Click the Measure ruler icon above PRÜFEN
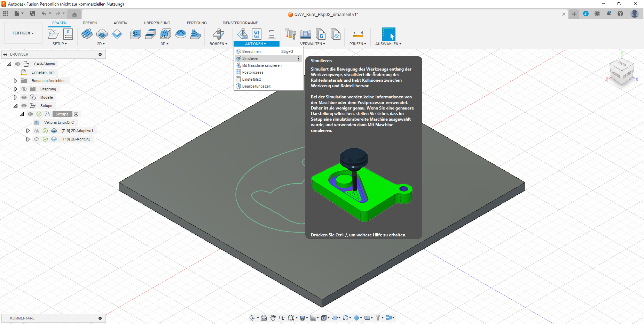The height and width of the screenshot is (324, 644). (358, 34)
